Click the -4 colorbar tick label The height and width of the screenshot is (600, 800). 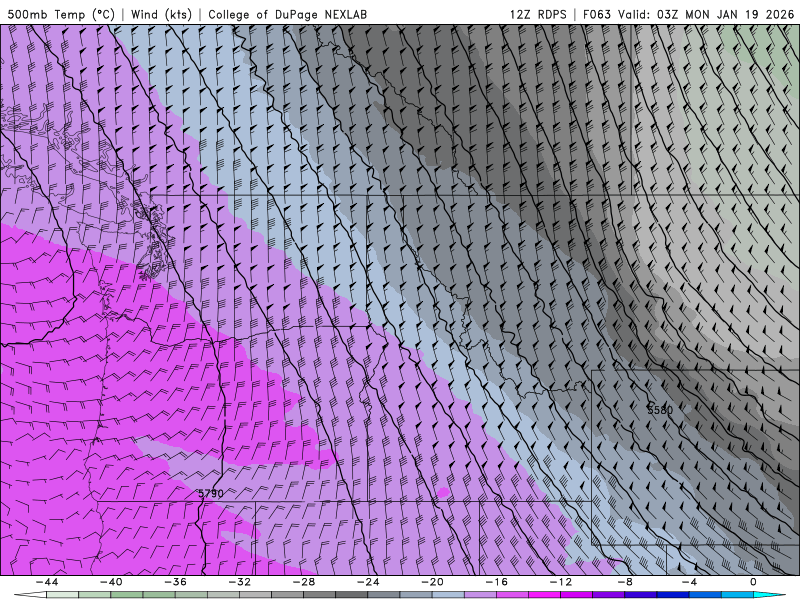point(689,582)
